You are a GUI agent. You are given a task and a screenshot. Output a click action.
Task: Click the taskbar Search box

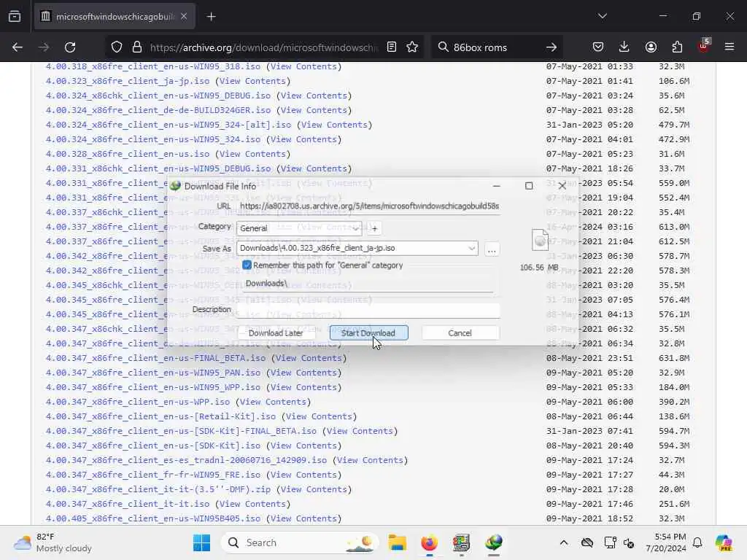click(x=300, y=542)
